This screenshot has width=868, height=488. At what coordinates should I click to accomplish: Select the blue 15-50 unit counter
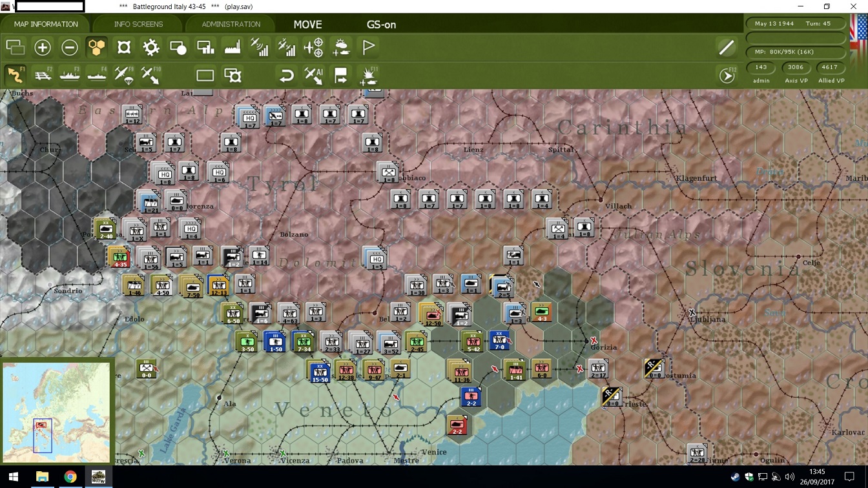click(x=320, y=371)
